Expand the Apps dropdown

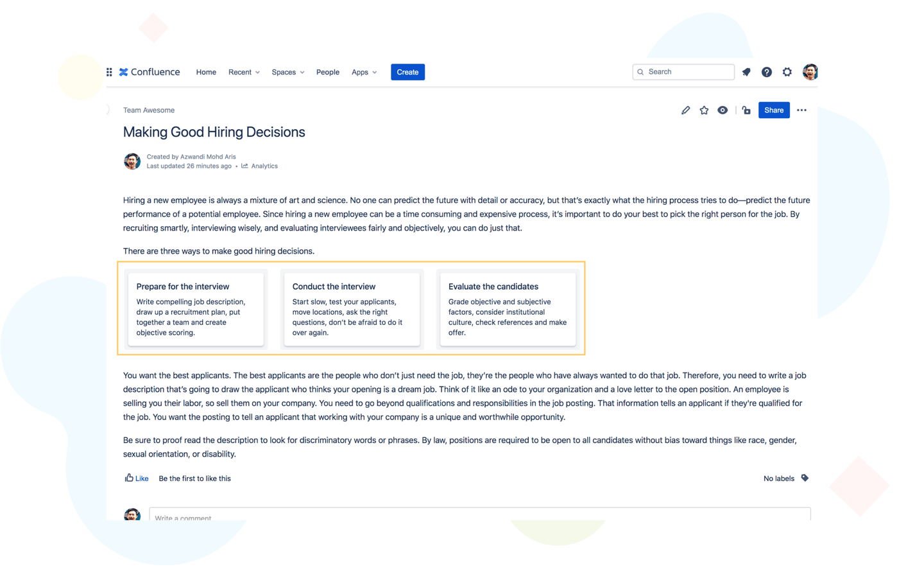coord(364,72)
